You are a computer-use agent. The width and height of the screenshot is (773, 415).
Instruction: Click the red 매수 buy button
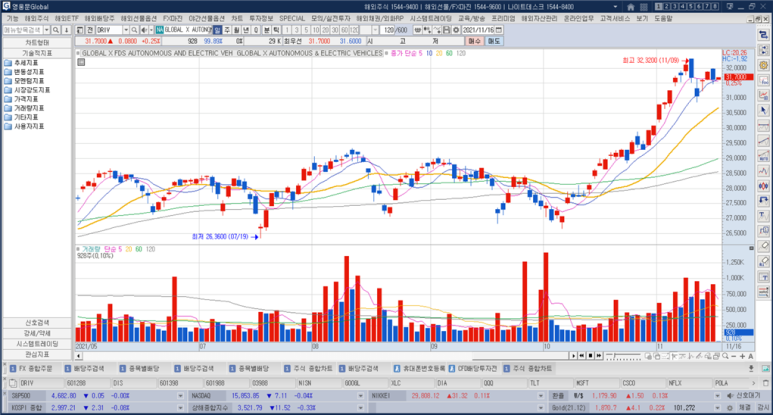474,41
